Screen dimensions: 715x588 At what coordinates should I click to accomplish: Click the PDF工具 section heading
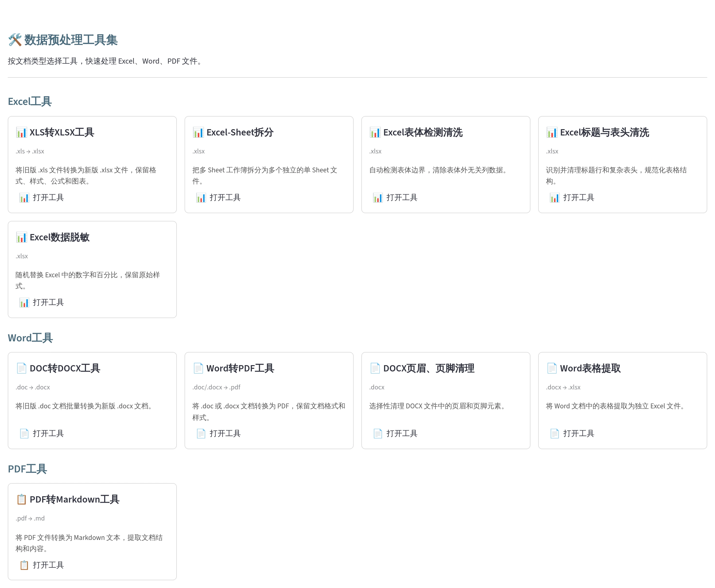[27, 469]
